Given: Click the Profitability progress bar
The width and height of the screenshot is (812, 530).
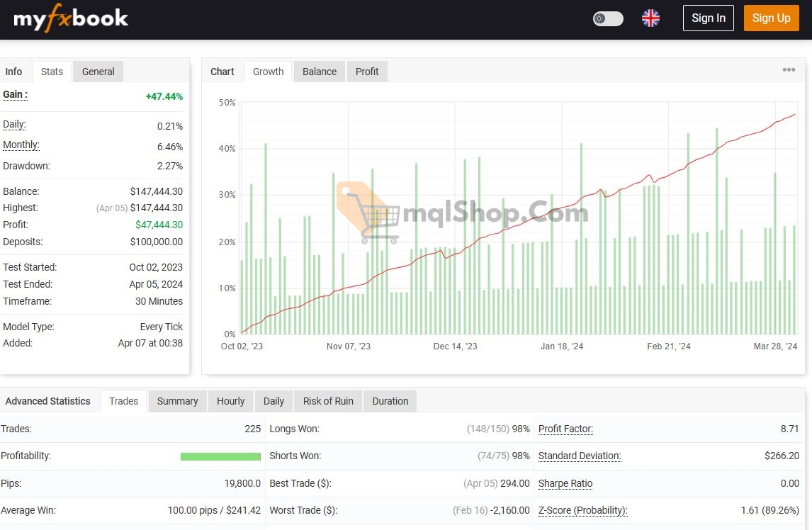Looking at the screenshot, I should point(220,456).
